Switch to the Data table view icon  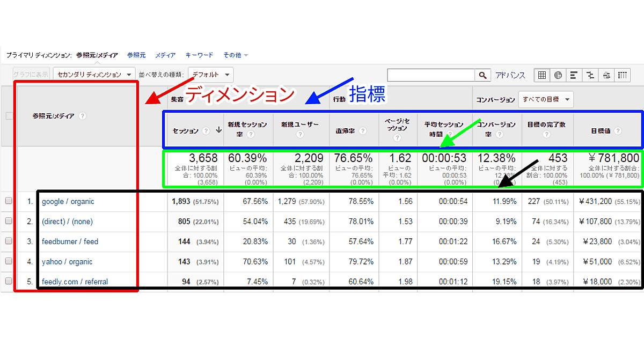coord(542,75)
